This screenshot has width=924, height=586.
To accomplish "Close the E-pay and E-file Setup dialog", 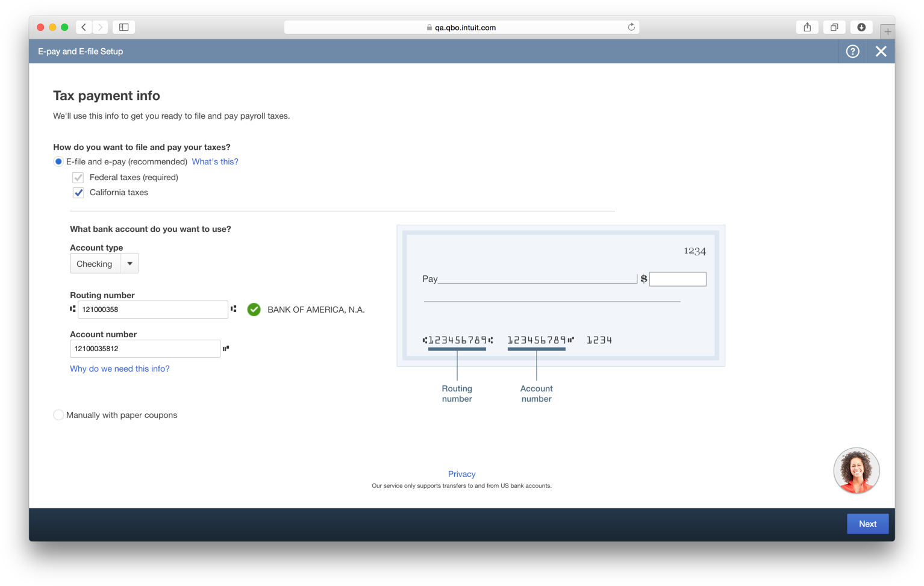I will point(881,51).
